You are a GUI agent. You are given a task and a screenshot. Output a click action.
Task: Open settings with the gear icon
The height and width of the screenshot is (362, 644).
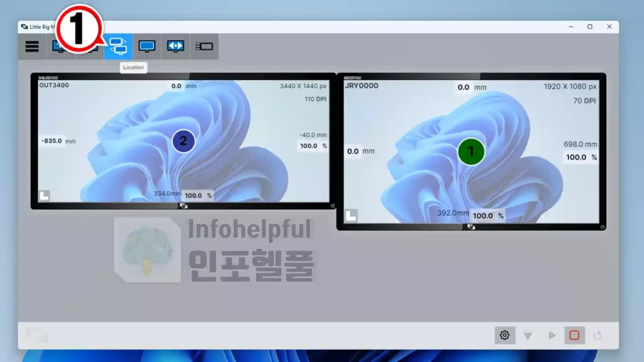[504, 336]
